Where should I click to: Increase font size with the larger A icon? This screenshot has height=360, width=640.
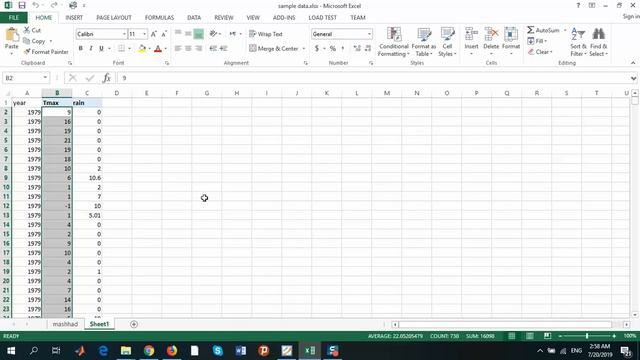point(153,34)
